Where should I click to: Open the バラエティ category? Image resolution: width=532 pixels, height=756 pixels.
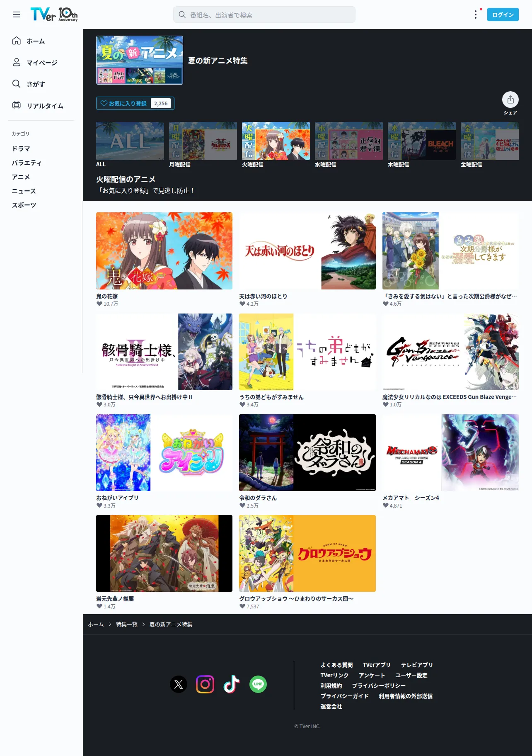[x=27, y=163]
